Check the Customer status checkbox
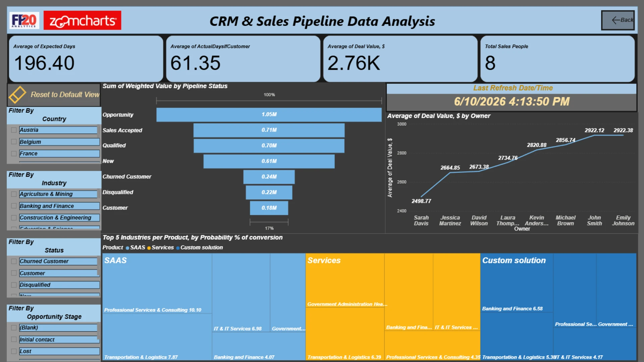644x362 pixels. [x=14, y=273]
